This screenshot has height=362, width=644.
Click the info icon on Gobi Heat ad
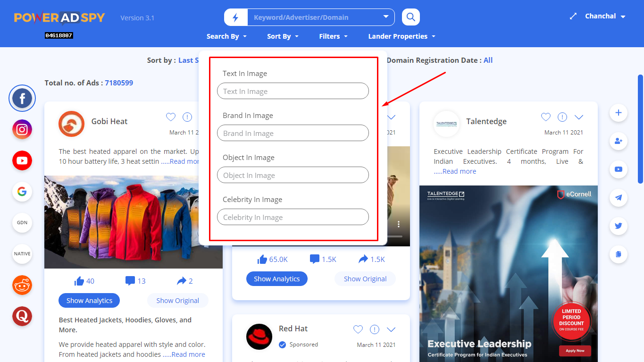pyautogui.click(x=187, y=117)
